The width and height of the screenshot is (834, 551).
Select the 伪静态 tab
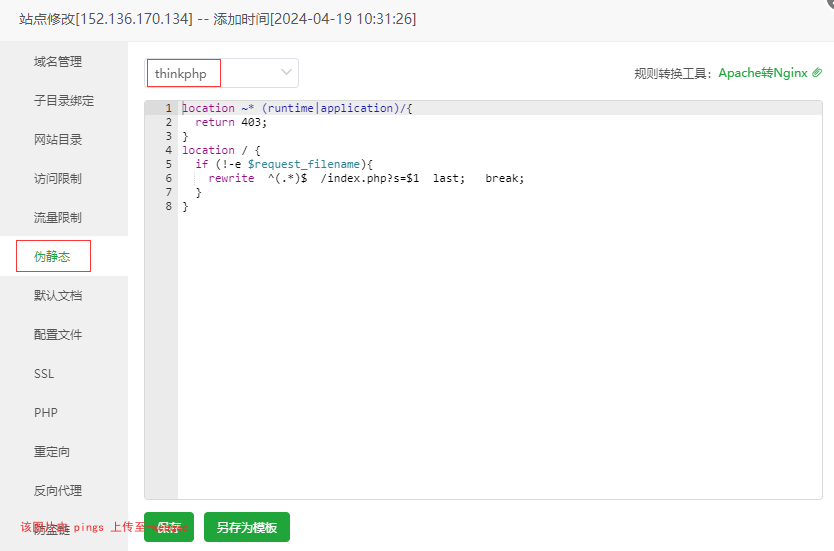53,256
